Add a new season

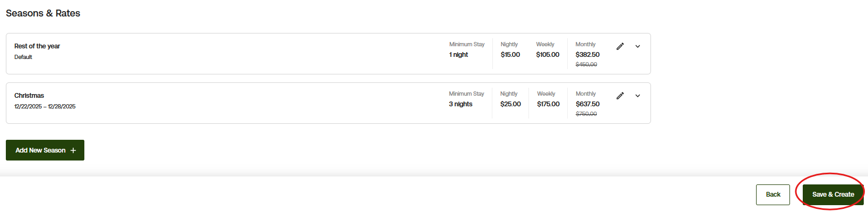coord(45,150)
